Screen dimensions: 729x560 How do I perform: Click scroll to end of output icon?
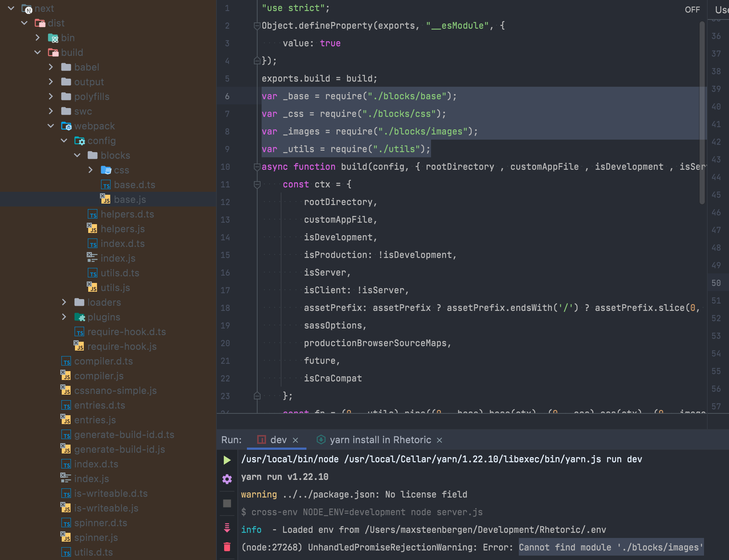click(227, 528)
